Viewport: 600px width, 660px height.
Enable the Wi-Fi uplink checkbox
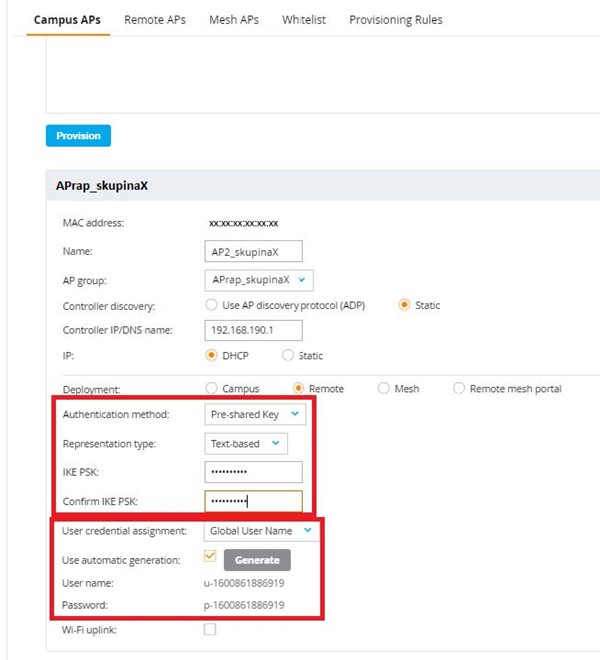click(x=210, y=629)
